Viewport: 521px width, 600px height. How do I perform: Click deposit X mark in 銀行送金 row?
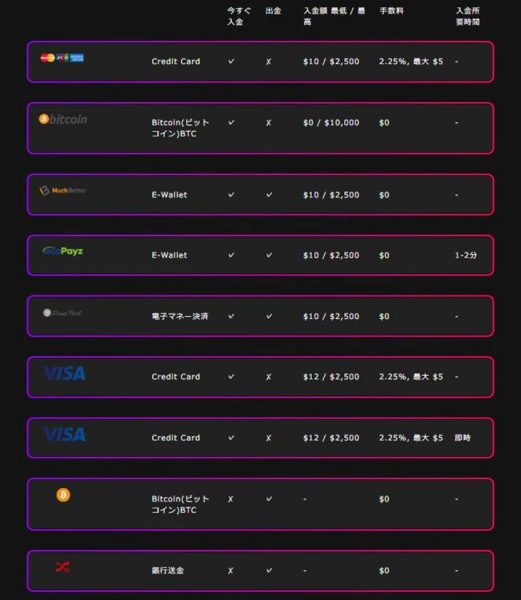(x=230, y=571)
